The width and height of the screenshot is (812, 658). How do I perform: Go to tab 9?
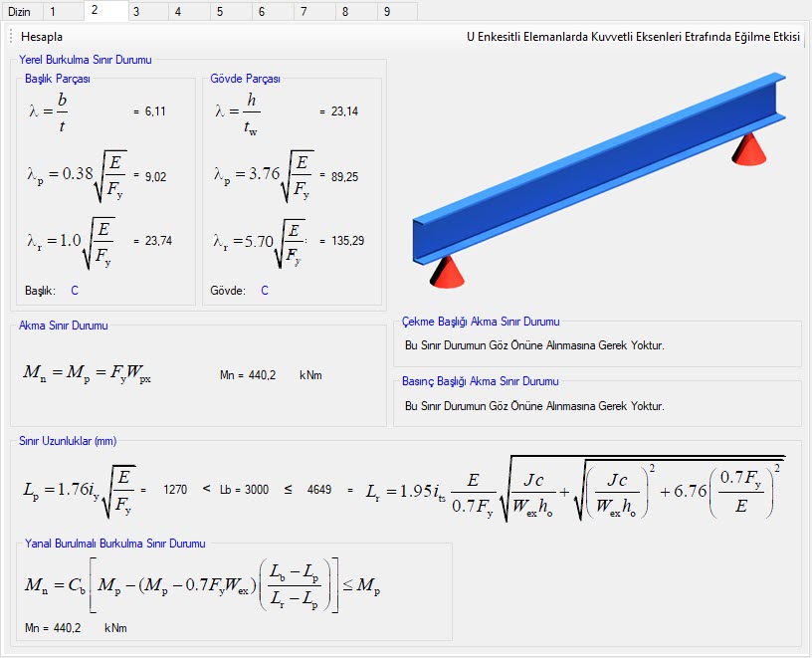(x=397, y=11)
